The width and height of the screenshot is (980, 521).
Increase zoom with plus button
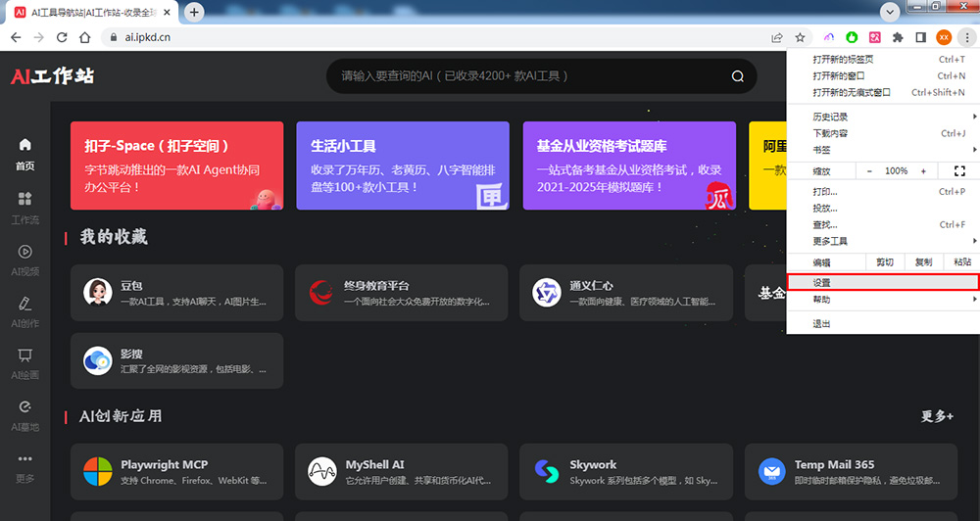click(x=923, y=170)
